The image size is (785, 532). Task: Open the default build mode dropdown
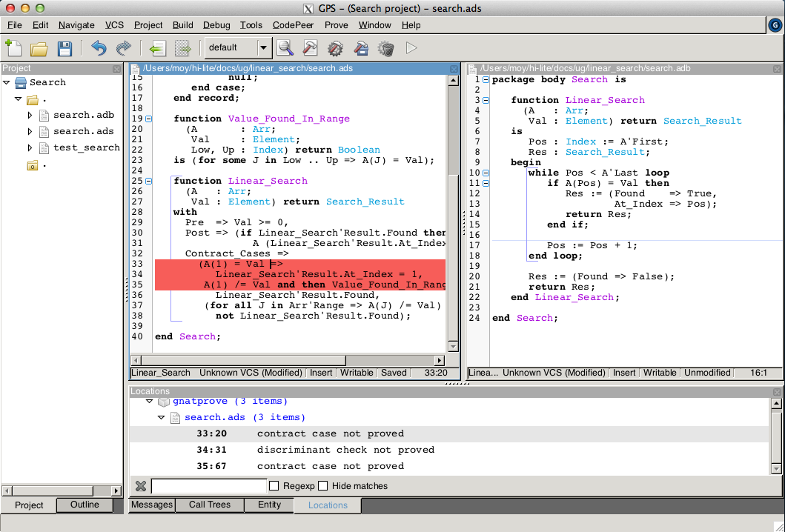point(264,48)
